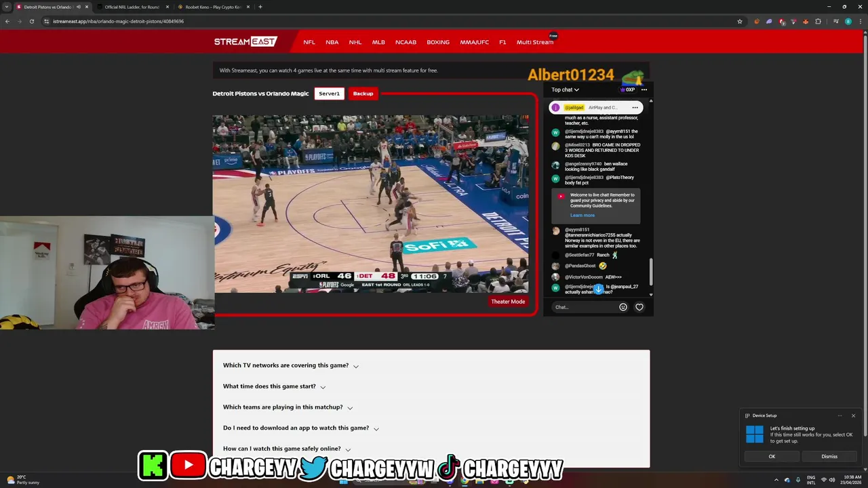Image resolution: width=868 pixels, height=488 pixels.
Task: Open Device Setup notification options menu
Action: pyautogui.click(x=840, y=415)
